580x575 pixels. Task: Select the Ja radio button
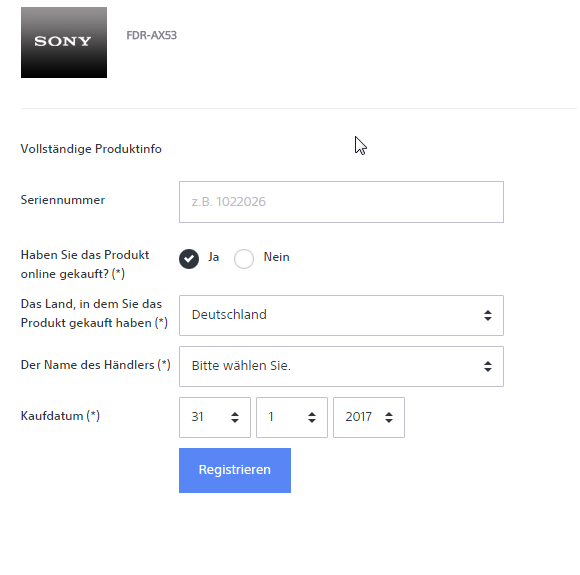(189, 259)
